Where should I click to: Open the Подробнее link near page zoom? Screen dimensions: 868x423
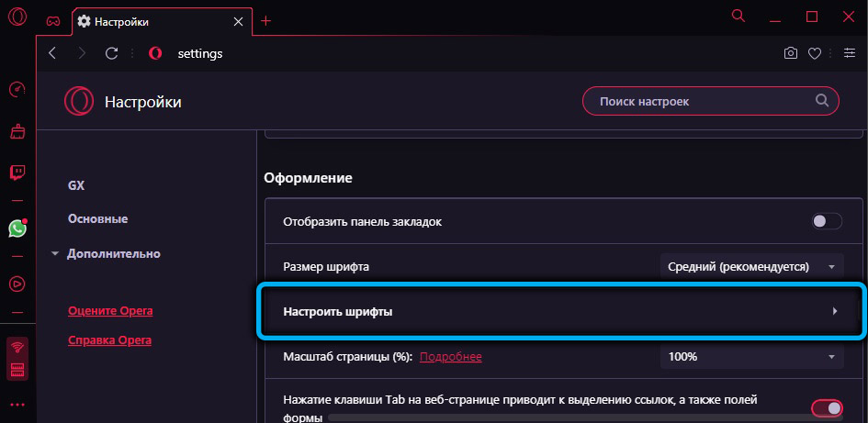coord(450,356)
